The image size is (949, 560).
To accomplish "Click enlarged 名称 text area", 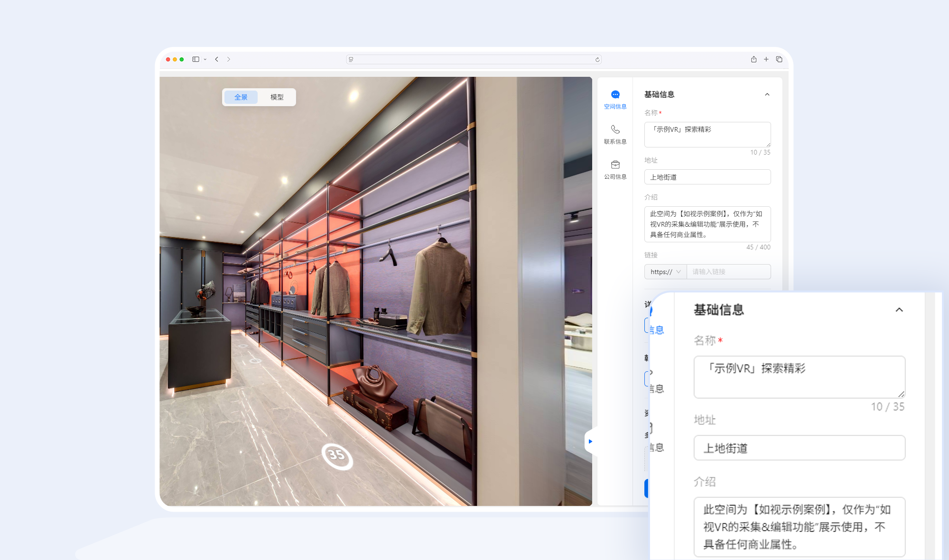I will [x=799, y=377].
